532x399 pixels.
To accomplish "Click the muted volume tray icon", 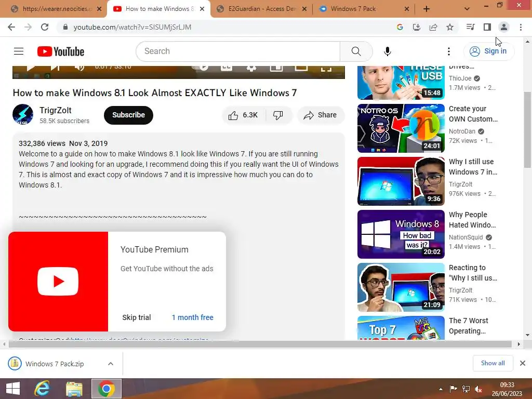I will point(478,389).
